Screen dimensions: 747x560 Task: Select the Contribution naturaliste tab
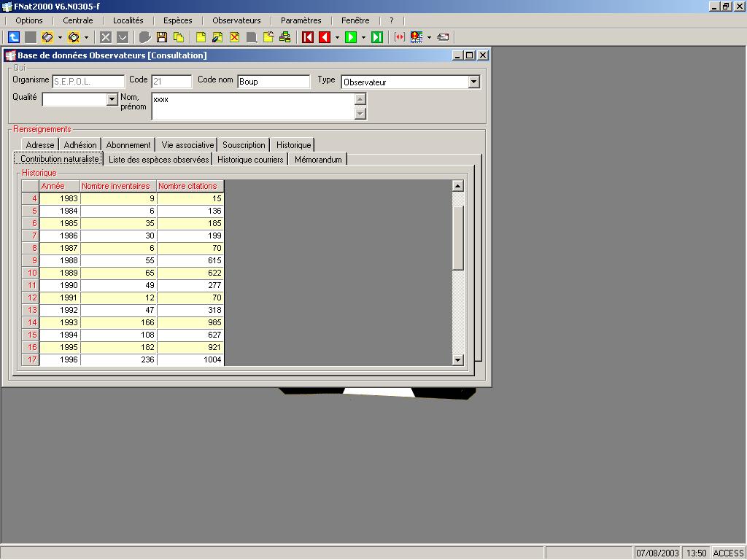click(x=59, y=158)
